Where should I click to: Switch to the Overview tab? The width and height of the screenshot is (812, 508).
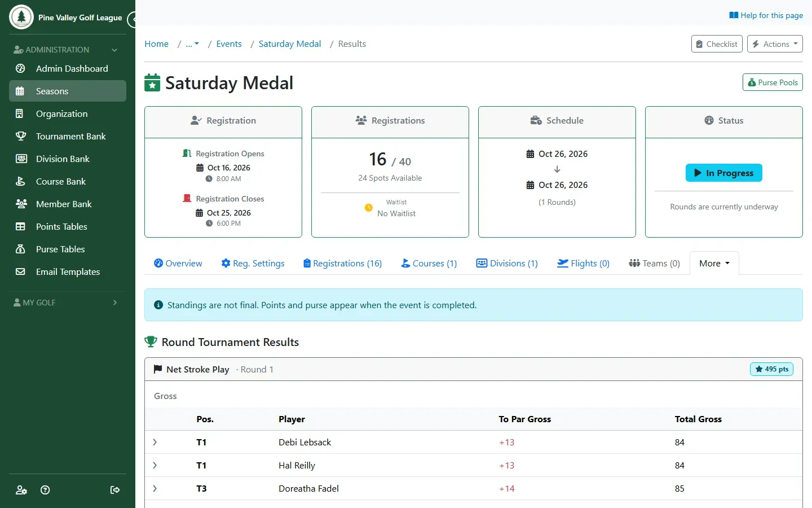(178, 263)
